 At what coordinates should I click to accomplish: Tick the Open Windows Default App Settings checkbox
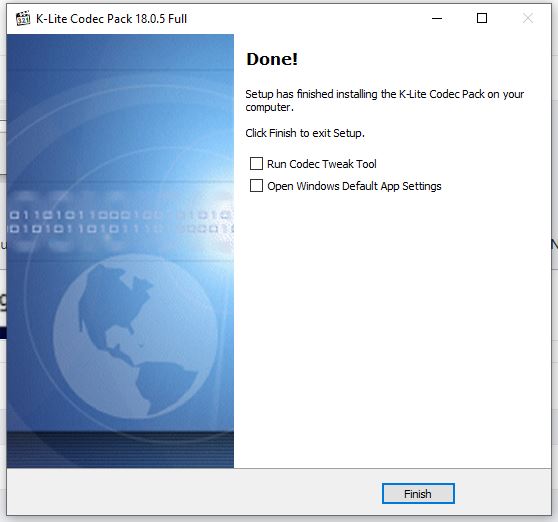[256, 186]
